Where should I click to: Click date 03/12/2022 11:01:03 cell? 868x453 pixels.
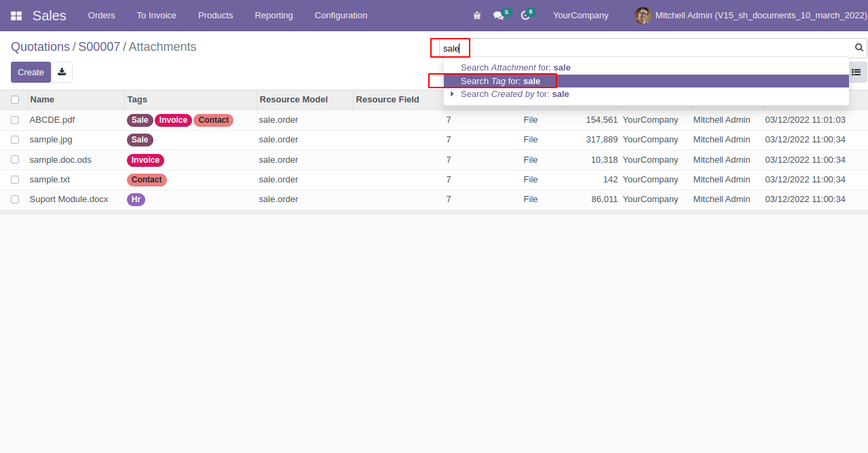(x=806, y=120)
